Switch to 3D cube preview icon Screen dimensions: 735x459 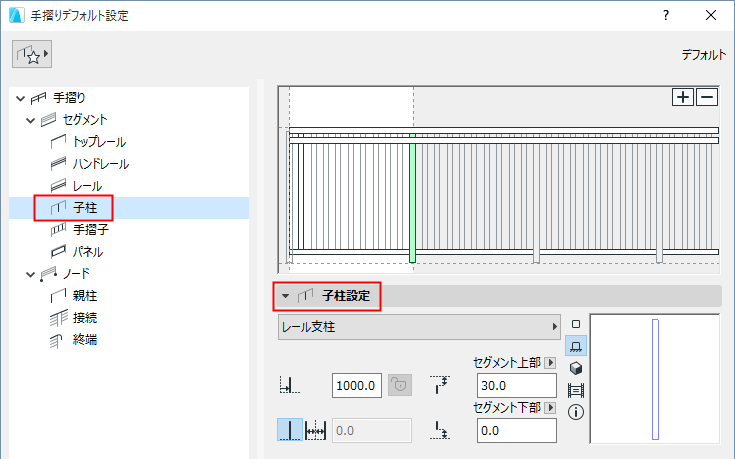(576, 368)
